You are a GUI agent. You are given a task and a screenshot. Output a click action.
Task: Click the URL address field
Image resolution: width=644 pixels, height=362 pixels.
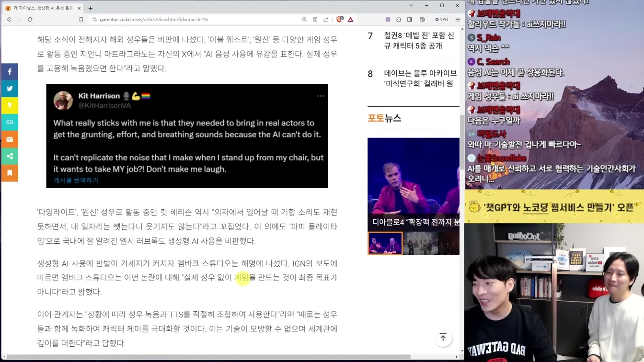[x=196, y=20]
